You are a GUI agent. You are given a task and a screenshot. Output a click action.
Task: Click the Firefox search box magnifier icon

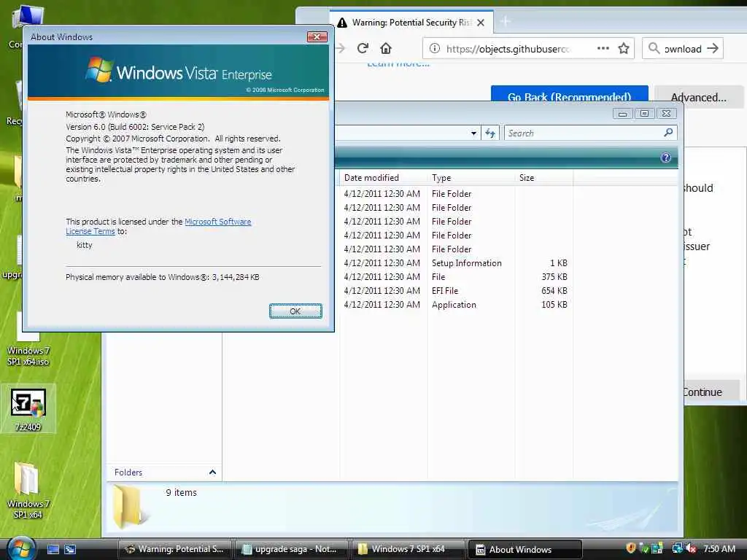click(x=654, y=49)
